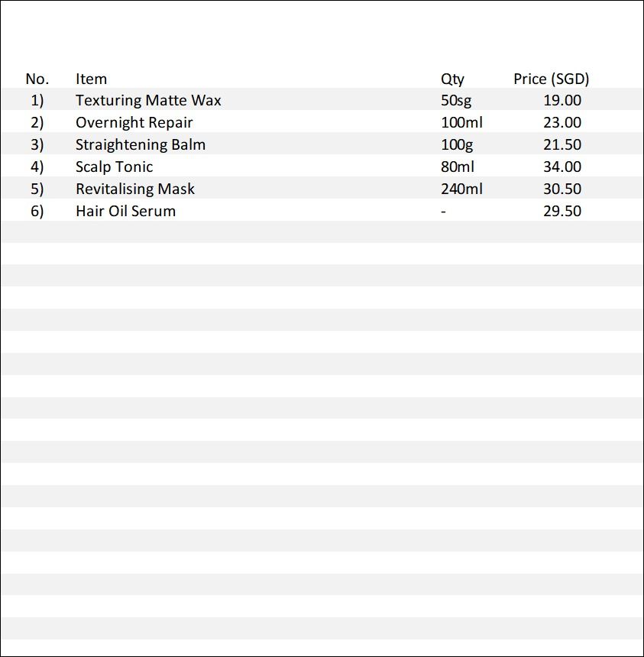Screen dimensions: 644x657
Task: Select the 240ml quantity value
Action: point(461,189)
